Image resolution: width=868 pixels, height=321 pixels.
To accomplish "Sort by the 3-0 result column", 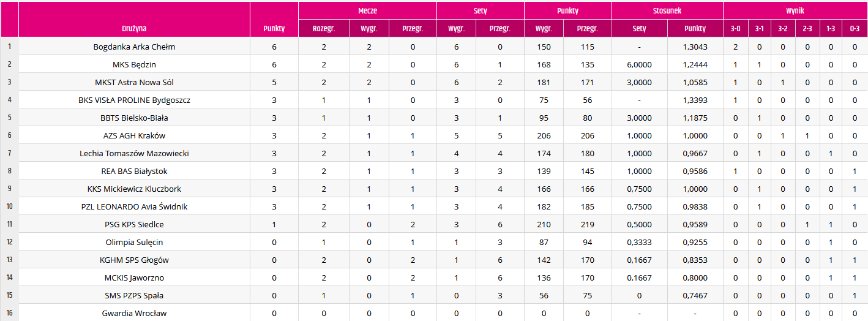I will (x=735, y=28).
